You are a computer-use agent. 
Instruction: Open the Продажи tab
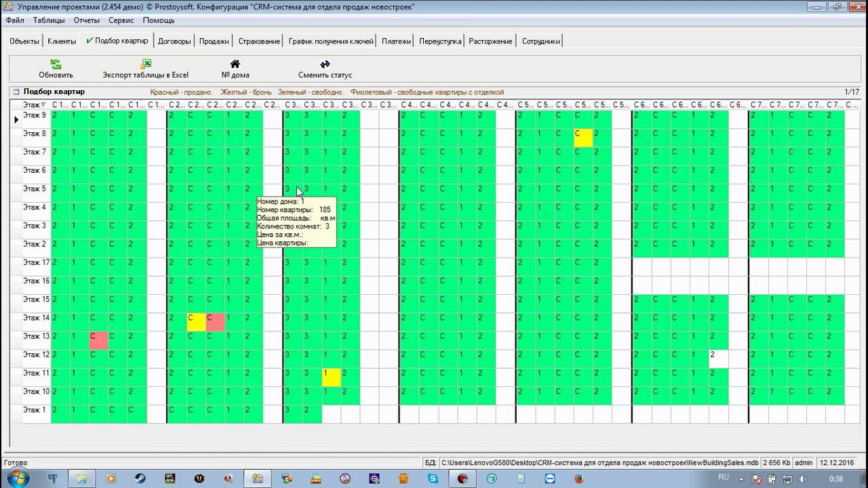(214, 41)
